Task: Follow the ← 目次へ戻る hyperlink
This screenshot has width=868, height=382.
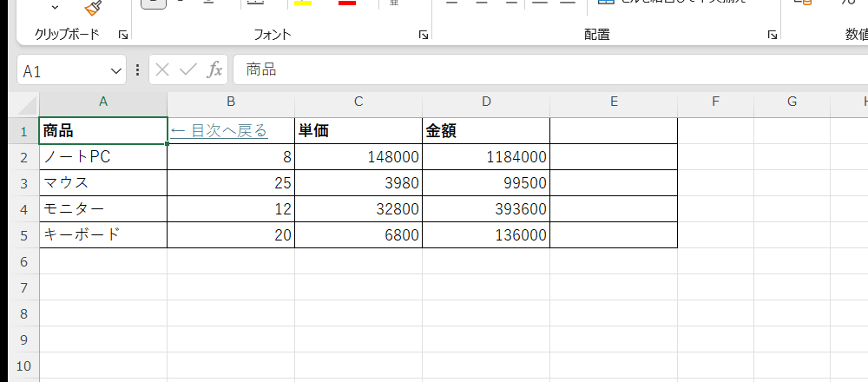Action: tap(219, 131)
